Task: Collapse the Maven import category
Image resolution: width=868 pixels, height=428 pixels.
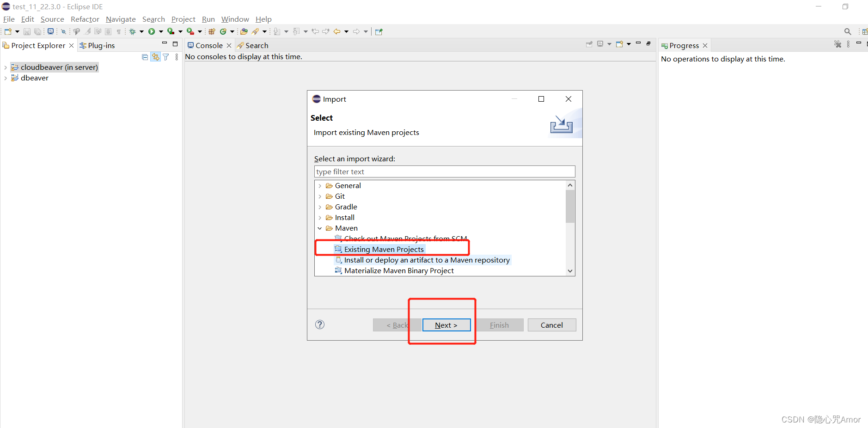Action: coord(320,228)
